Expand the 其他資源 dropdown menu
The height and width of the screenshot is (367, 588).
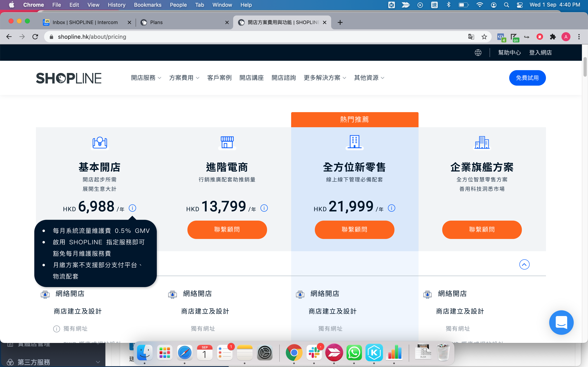coord(369,78)
